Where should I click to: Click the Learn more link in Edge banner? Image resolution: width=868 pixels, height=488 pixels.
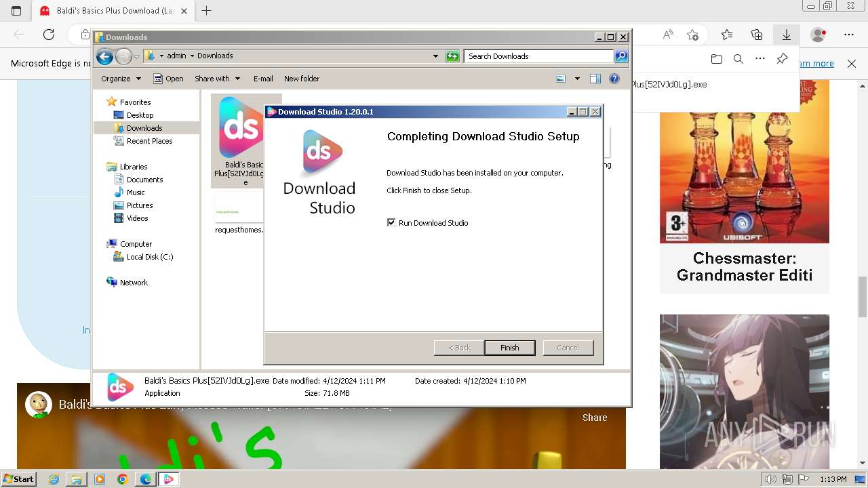[817, 64]
